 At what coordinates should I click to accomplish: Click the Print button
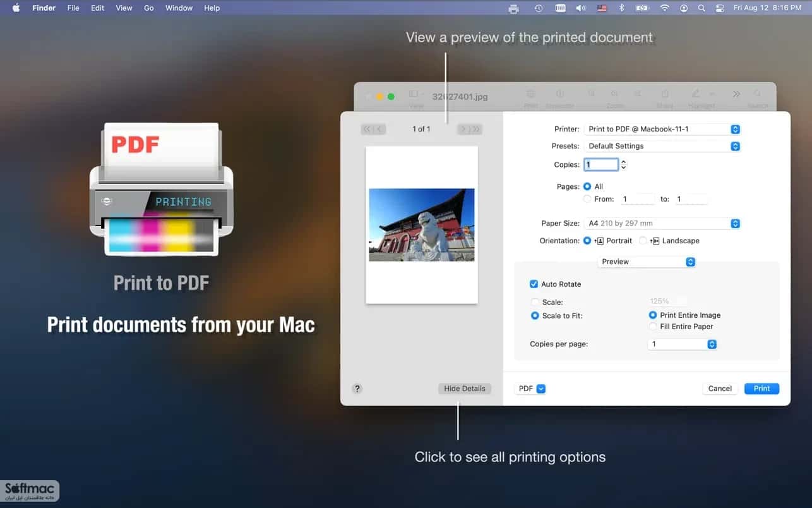coord(761,389)
